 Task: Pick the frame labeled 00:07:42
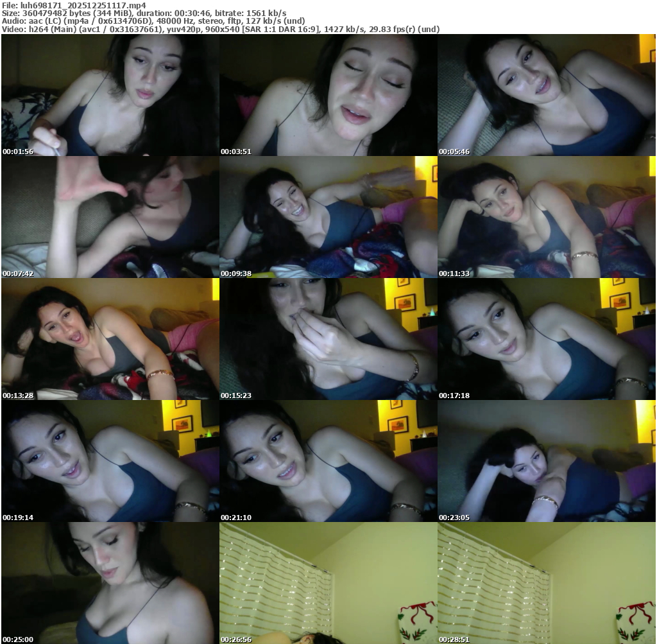pyautogui.click(x=110, y=217)
